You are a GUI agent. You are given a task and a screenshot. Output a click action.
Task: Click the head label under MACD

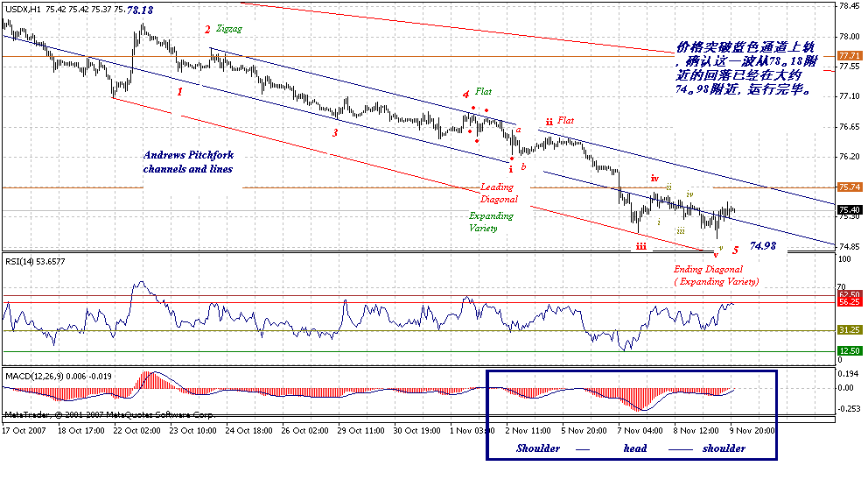tap(635, 448)
